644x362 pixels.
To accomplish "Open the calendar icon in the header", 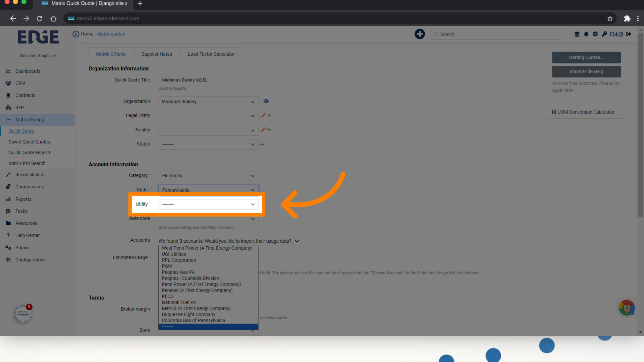I will click(x=577, y=34).
